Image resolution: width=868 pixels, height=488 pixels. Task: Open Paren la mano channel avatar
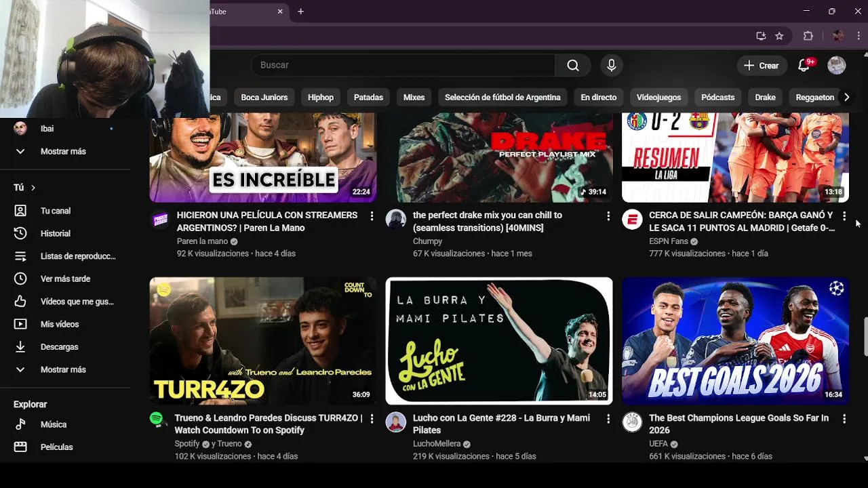[x=160, y=220]
